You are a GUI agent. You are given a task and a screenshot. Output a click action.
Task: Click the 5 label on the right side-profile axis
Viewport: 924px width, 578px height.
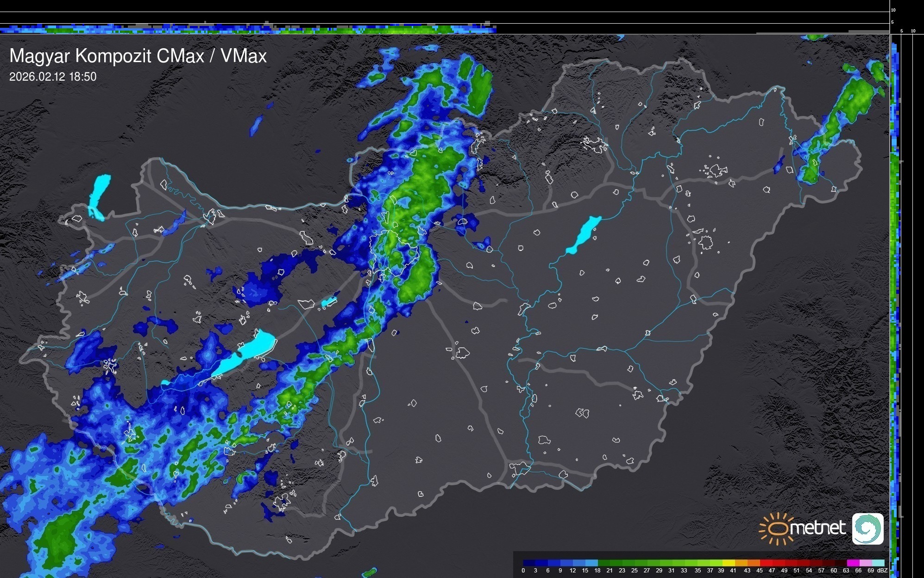click(901, 31)
